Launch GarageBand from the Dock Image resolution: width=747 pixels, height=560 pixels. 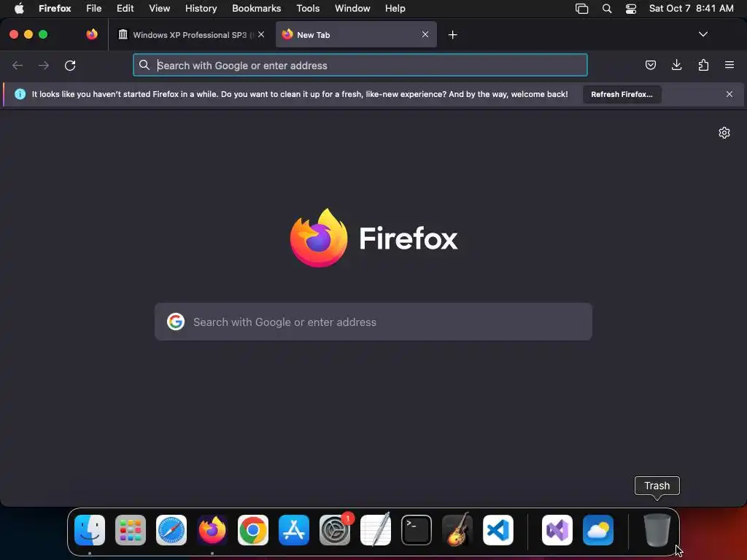457,530
